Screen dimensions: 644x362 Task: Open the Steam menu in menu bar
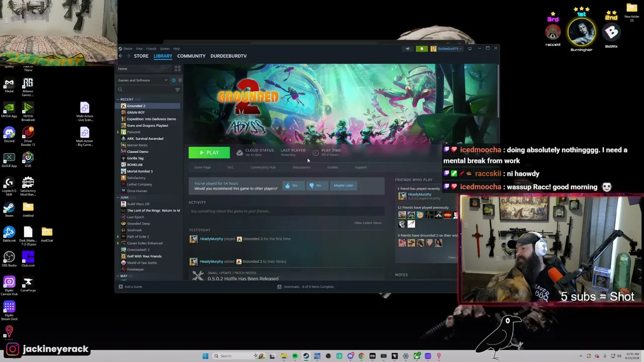coord(127,49)
